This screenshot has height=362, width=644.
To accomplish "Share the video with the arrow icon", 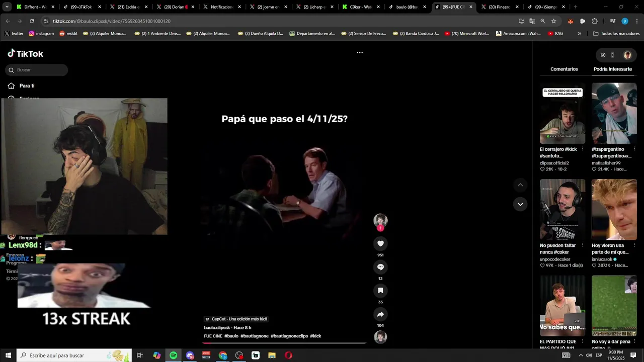I will [x=380, y=314].
